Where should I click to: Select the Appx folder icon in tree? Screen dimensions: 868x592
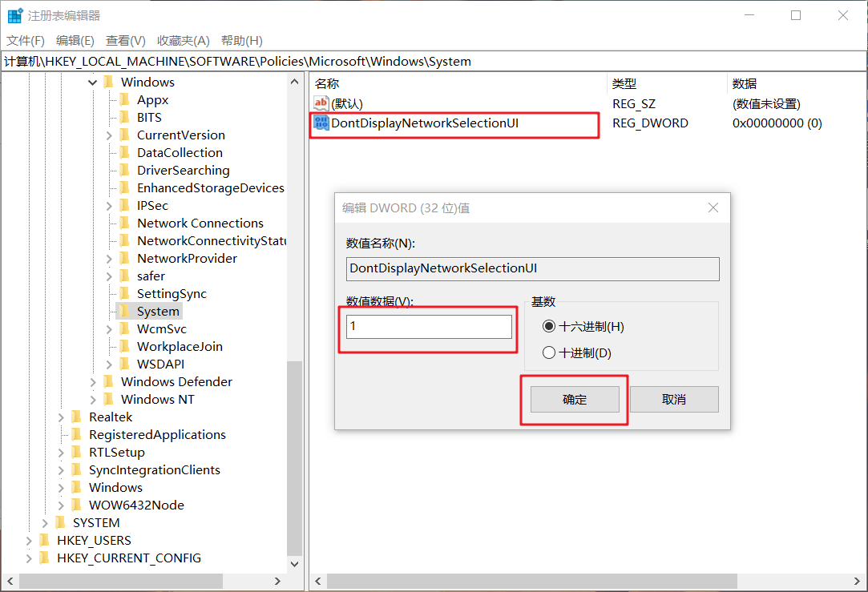click(x=124, y=100)
